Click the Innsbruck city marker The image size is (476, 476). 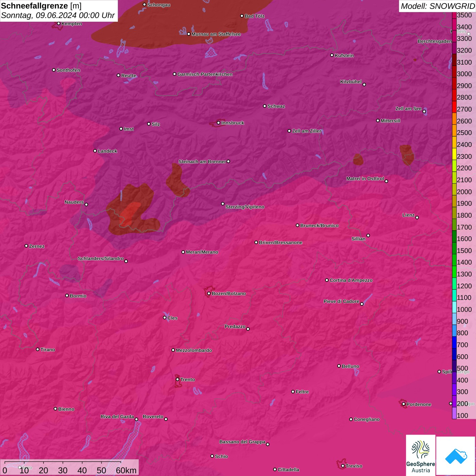[x=218, y=123]
